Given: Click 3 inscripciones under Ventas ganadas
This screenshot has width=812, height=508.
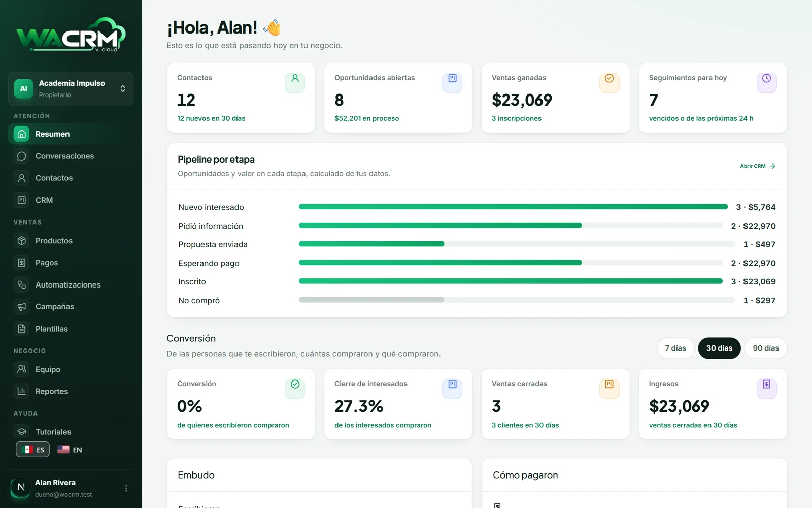Looking at the screenshot, I should (x=517, y=118).
